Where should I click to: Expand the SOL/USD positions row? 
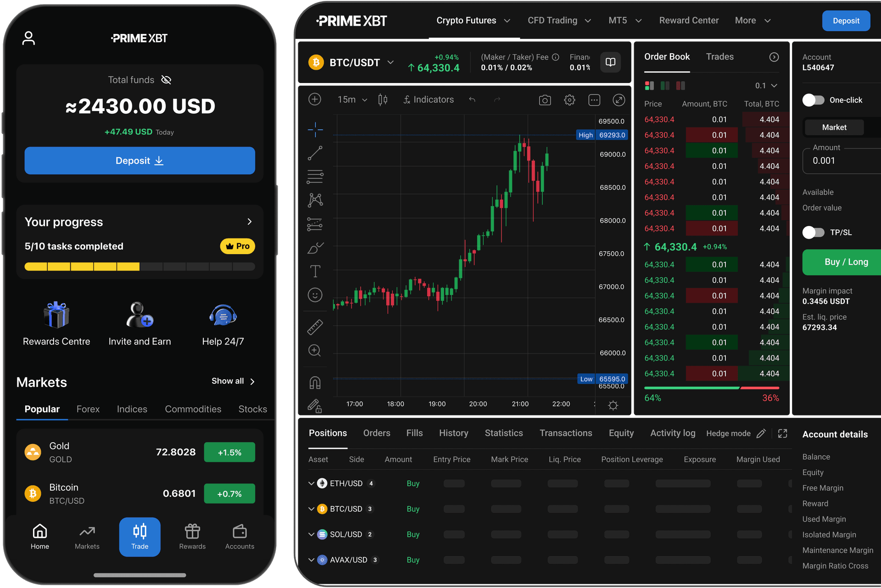311,534
